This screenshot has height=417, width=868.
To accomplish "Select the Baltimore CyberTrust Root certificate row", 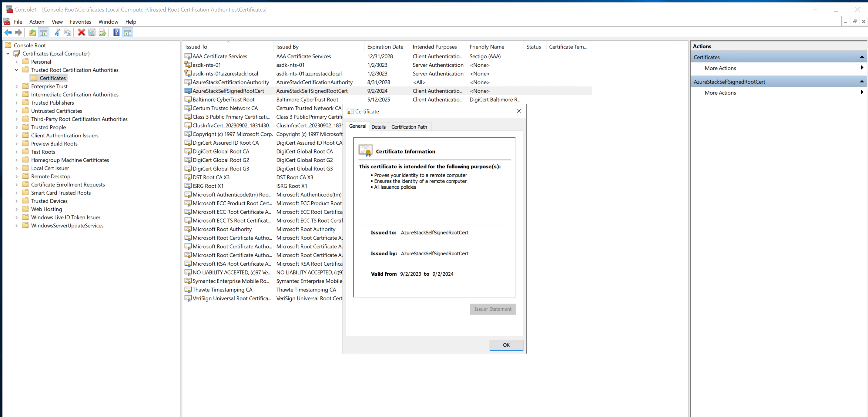I will 223,100.
